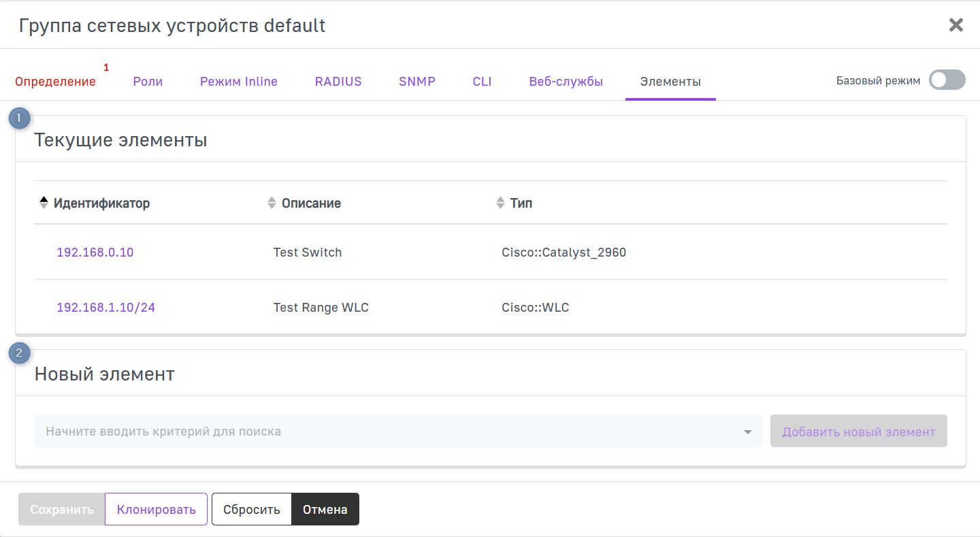The image size is (980, 537).
Task: Sort table by Тип column
Action: point(521,203)
